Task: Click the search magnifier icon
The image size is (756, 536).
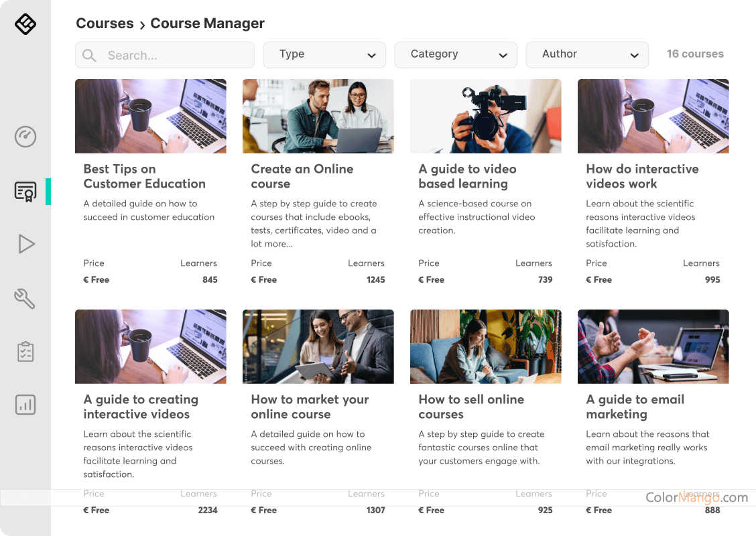Action: (x=90, y=55)
